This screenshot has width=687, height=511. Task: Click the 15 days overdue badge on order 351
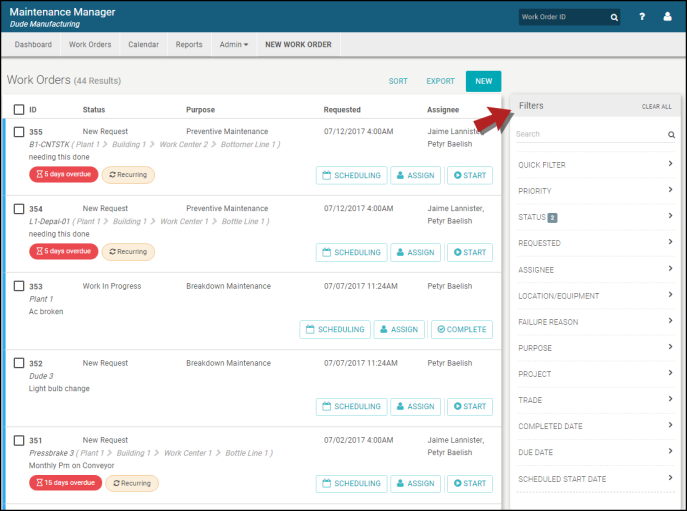click(x=66, y=483)
